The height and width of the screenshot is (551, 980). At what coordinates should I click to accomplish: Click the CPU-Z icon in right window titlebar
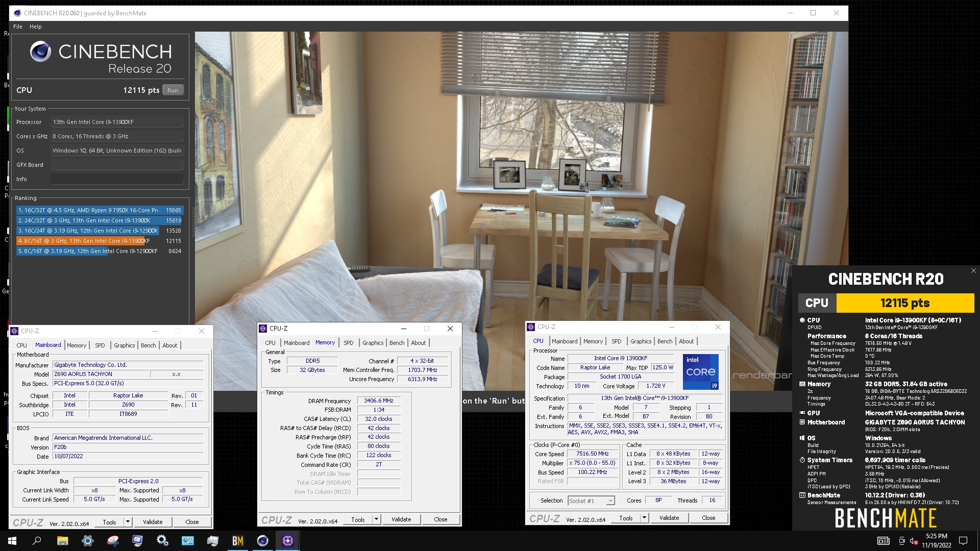[531, 327]
